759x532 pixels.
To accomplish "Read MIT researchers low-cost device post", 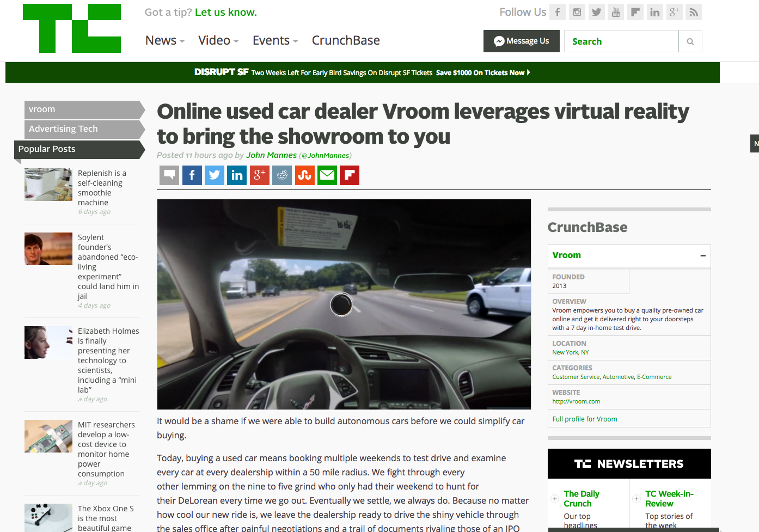I will pos(106,449).
